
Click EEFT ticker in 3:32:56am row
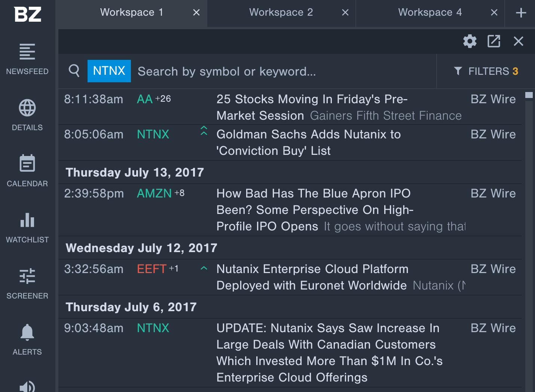point(152,269)
